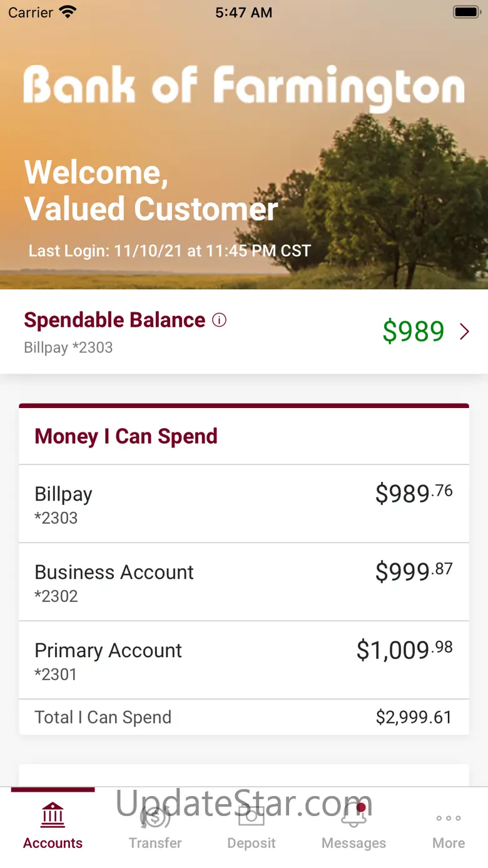Screen dimensions: 488x868
Task: Open the Business Account *2302 row
Action: tap(244, 582)
